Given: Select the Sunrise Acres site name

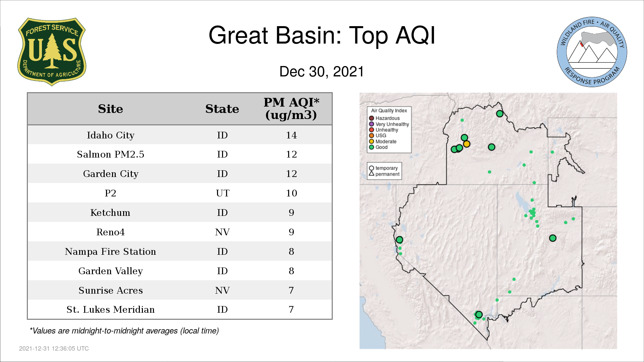Looking at the screenshot, I should [x=110, y=290].
